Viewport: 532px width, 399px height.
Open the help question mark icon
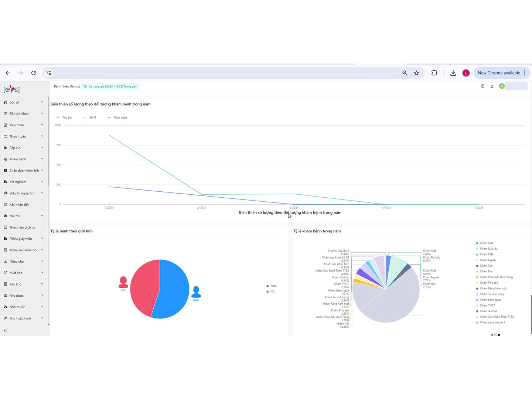pyautogui.click(x=482, y=86)
